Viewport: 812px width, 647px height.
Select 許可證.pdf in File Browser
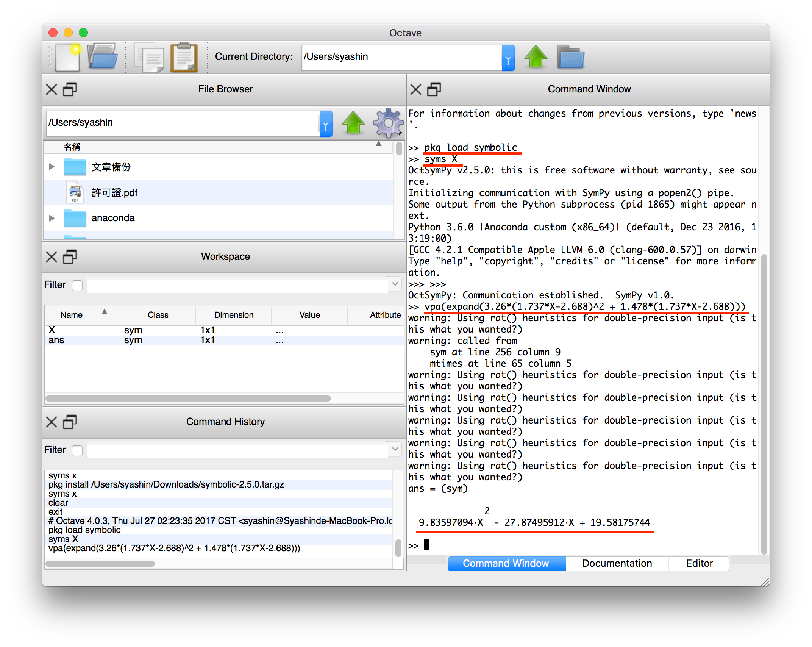click(x=114, y=193)
